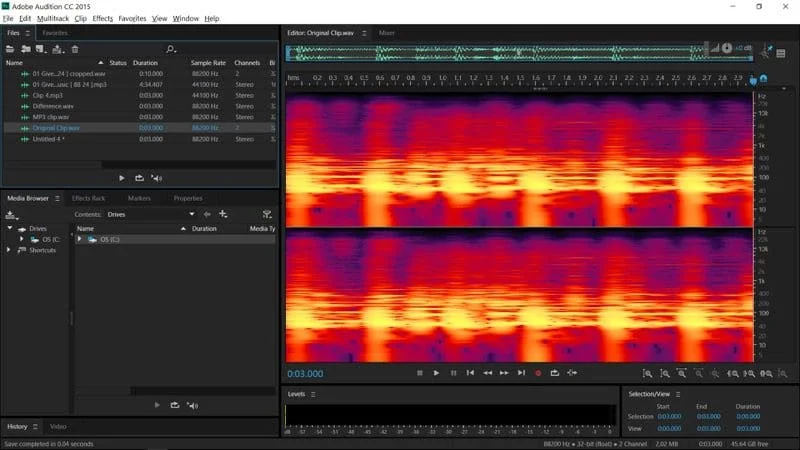Viewport: 800px width, 450px height.
Task: Toggle Skip Selection button in transport
Action: pyautogui.click(x=572, y=373)
